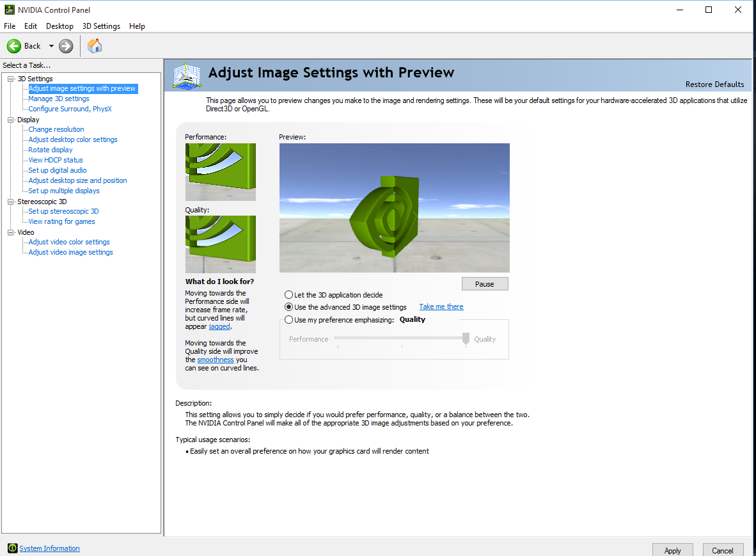Open Manage 3D settings

(59, 99)
